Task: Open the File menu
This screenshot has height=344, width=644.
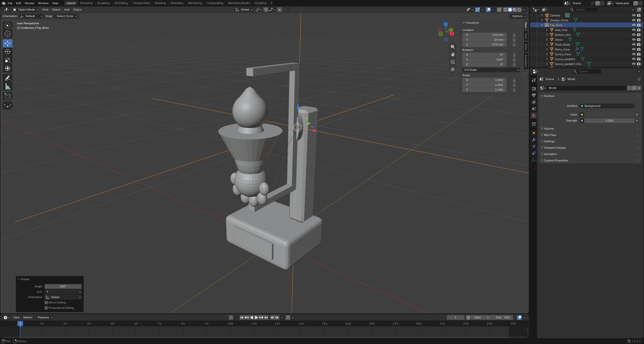Action: (10, 3)
